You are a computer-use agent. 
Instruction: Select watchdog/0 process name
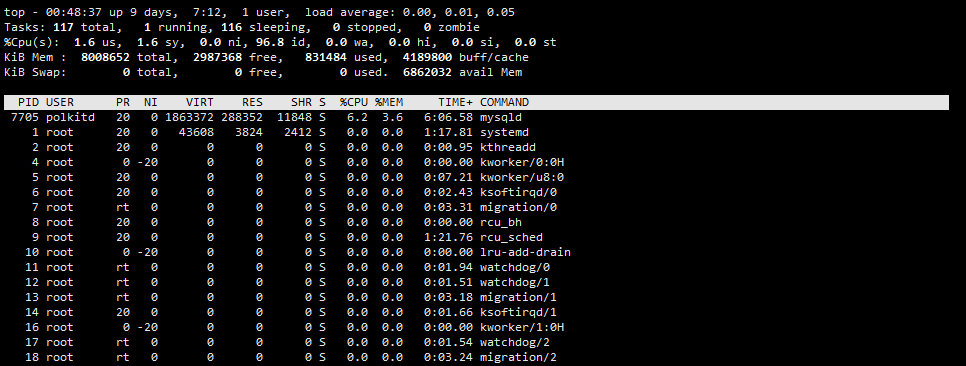[x=514, y=267]
